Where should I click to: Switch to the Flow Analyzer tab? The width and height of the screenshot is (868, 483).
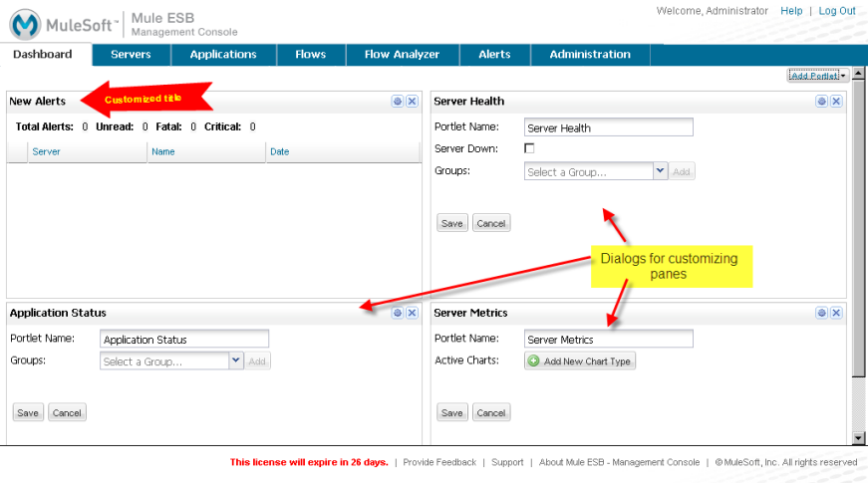[402, 55]
